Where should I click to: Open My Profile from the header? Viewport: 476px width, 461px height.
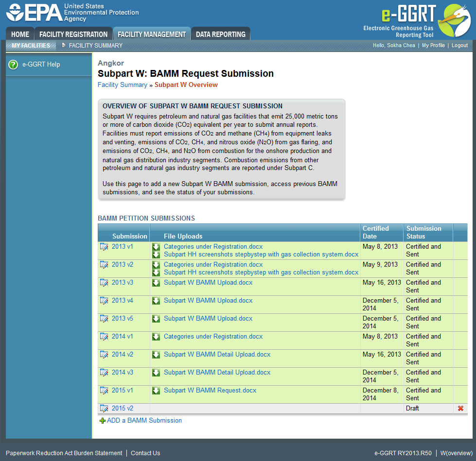click(x=433, y=45)
